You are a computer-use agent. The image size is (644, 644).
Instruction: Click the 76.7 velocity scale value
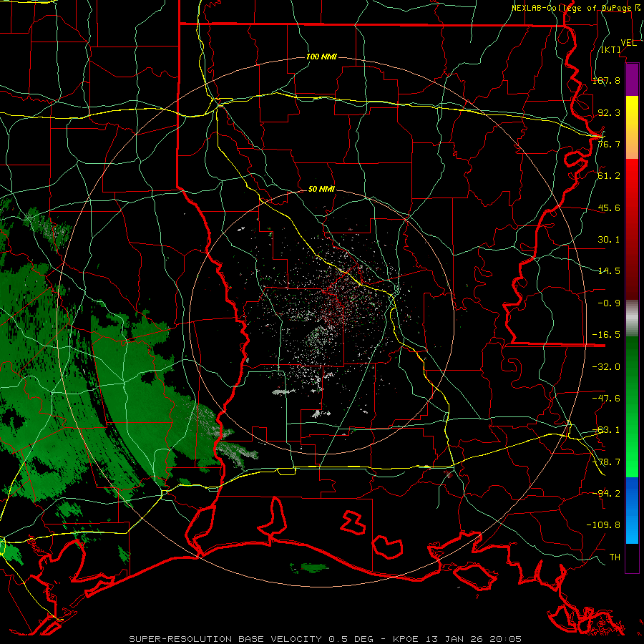[609, 144]
